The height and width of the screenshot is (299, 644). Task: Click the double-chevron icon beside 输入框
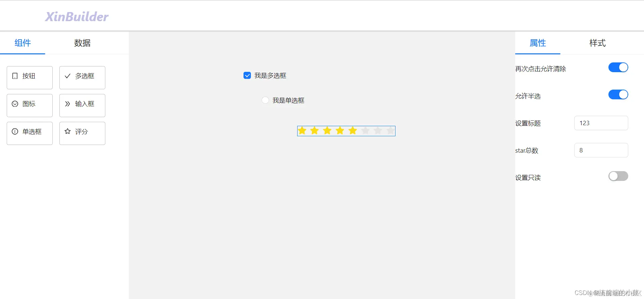click(x=67, y=104)
